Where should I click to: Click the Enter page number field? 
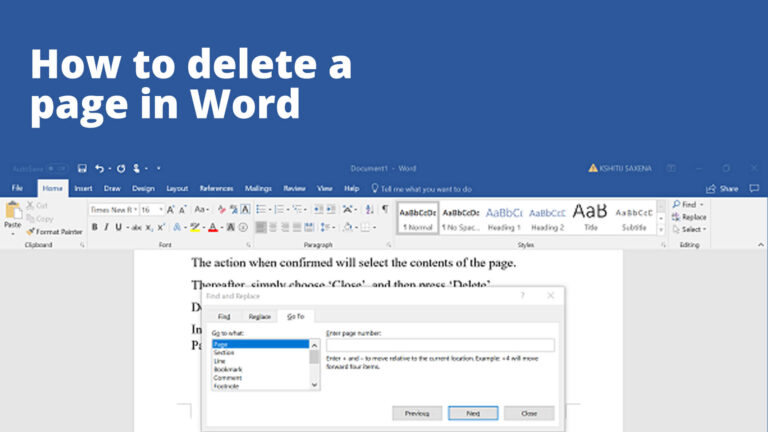[x=440, y=345]
